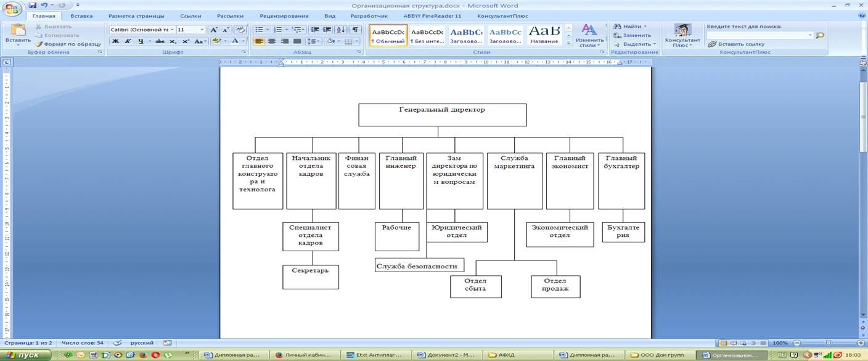
Task: Click the Paste (Вставить) clipboard icon
Action: (18, 32)
